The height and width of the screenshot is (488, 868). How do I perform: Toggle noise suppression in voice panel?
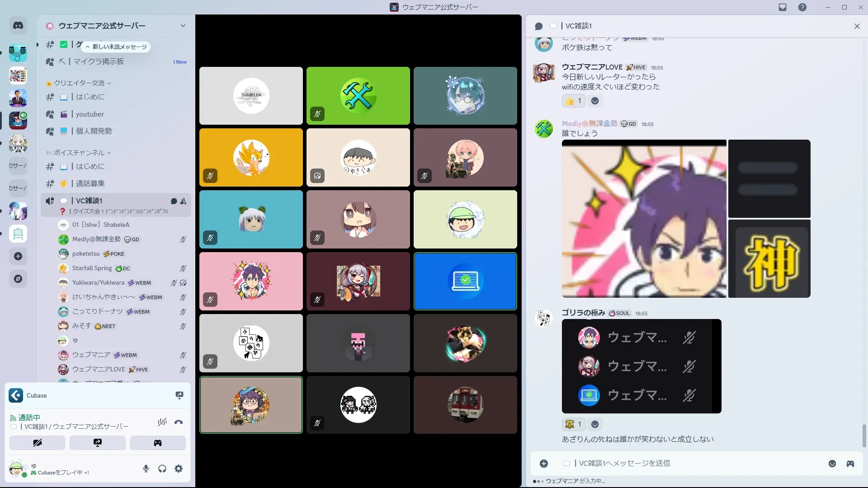point(162,422)
